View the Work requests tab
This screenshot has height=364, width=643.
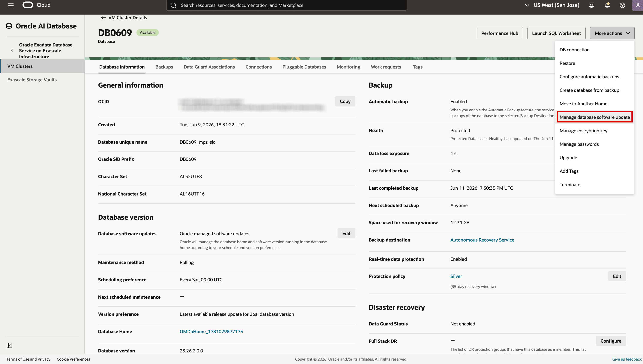coord(386,67)
